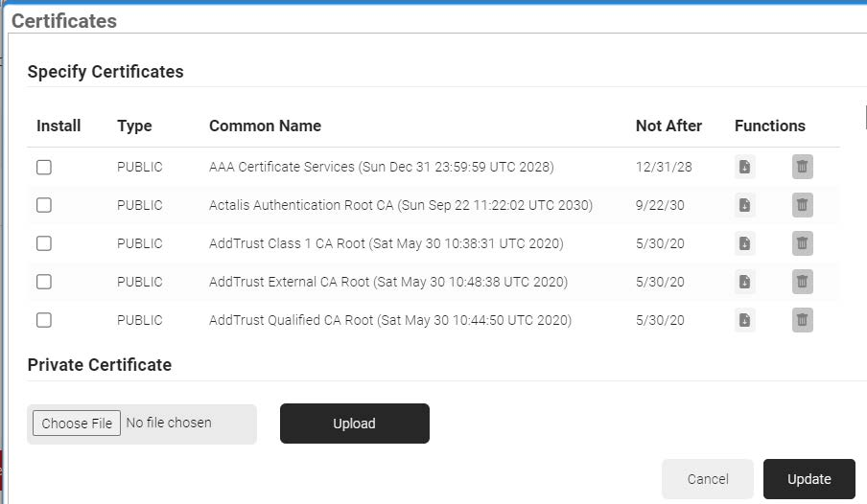The image size is (867, 504).
Task: Download the AddTrust External CA Root certificate
Action: 745,282
